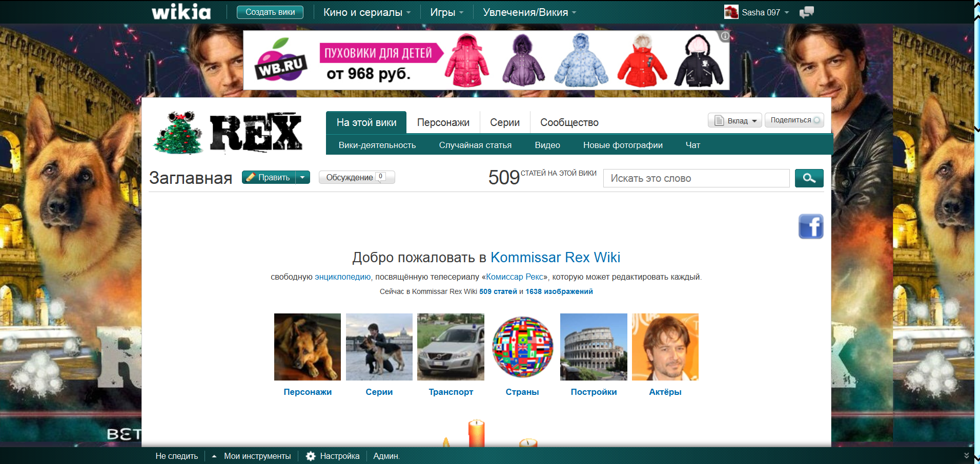The height and width of the screenshot is (464, 980).
Task: Open the Актёры caption link
Action: coord(665,392)
